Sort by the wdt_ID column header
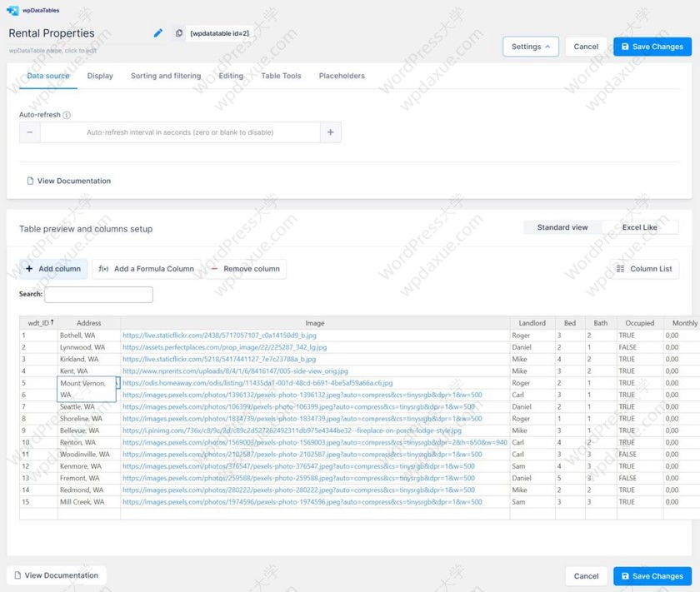 (39, 323)
